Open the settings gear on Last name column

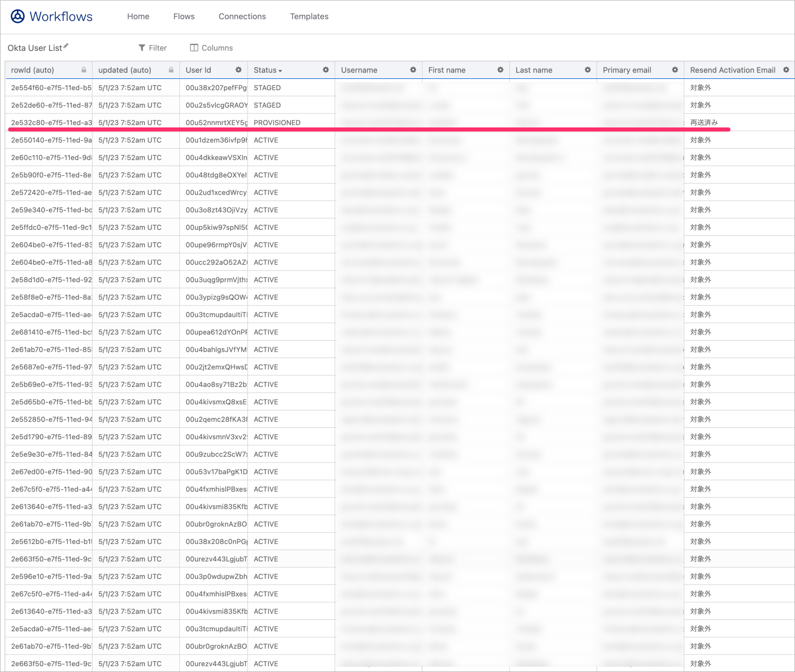click(588, 70)
